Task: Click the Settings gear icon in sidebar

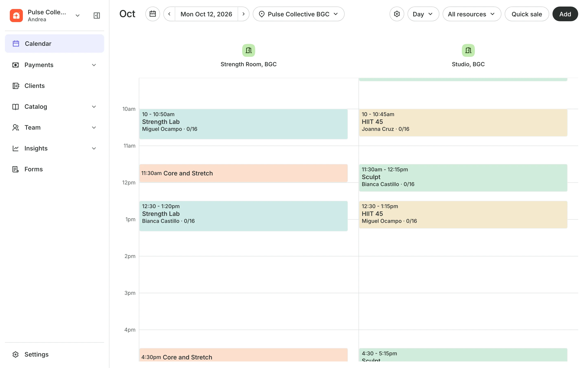Action: (x=16, y=354)
